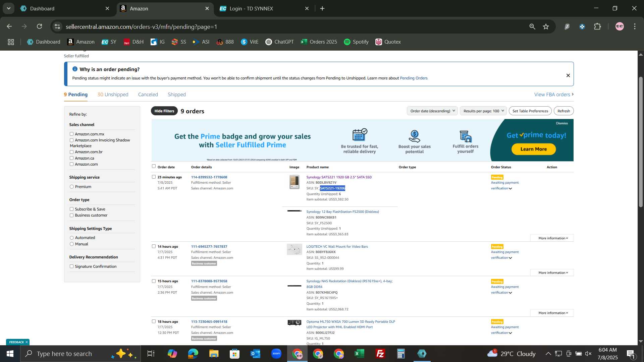Image resolution: width=644 pixels, height=362 pixels.
Task: Expand Awaiting payment verification for Optoma order
Action: (510, 333)
